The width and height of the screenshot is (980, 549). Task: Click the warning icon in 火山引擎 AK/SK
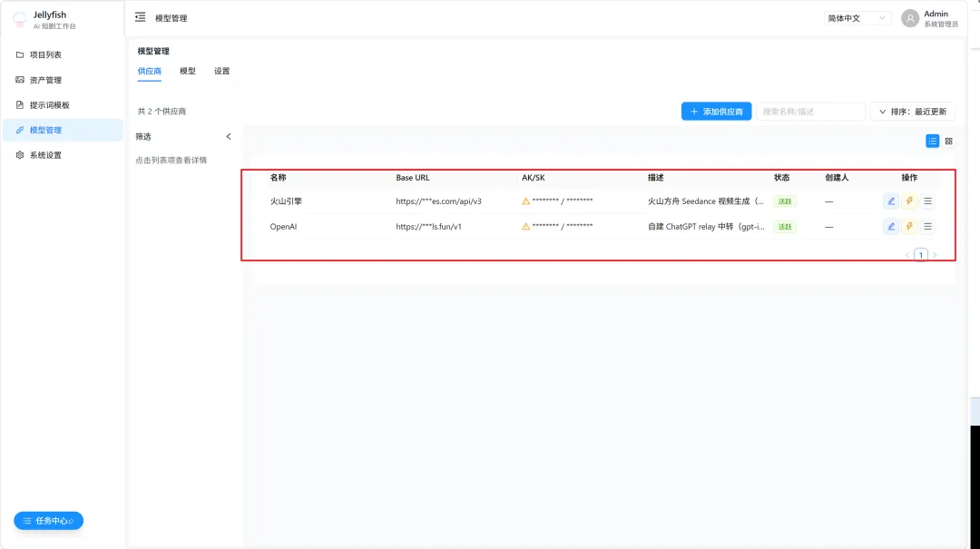(525, 201)
